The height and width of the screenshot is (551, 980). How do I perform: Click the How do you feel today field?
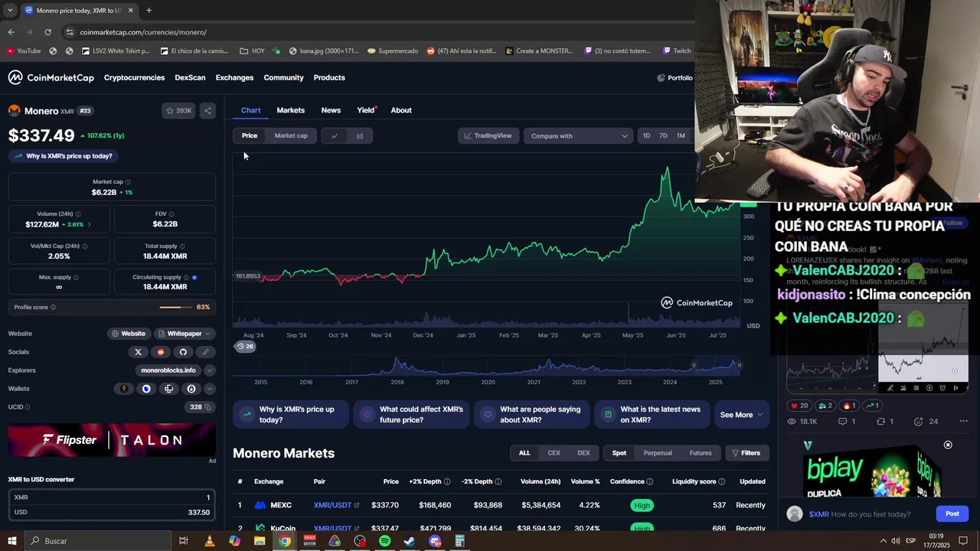click(869, 514)
